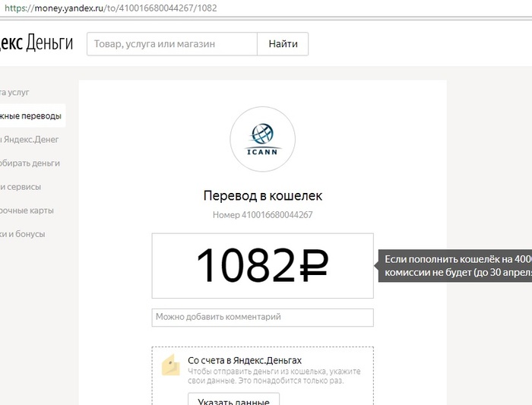Click the Найти search button

(283, 44)
